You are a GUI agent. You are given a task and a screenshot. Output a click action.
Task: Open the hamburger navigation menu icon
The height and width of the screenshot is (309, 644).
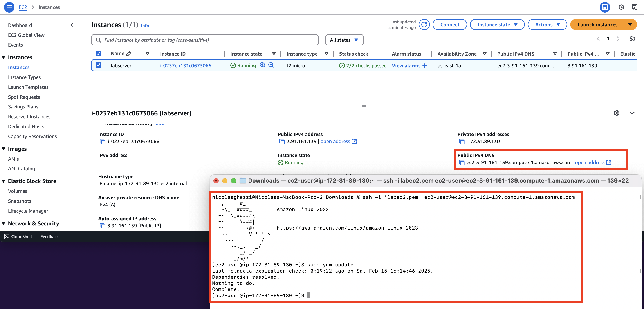tap(9, 7)
